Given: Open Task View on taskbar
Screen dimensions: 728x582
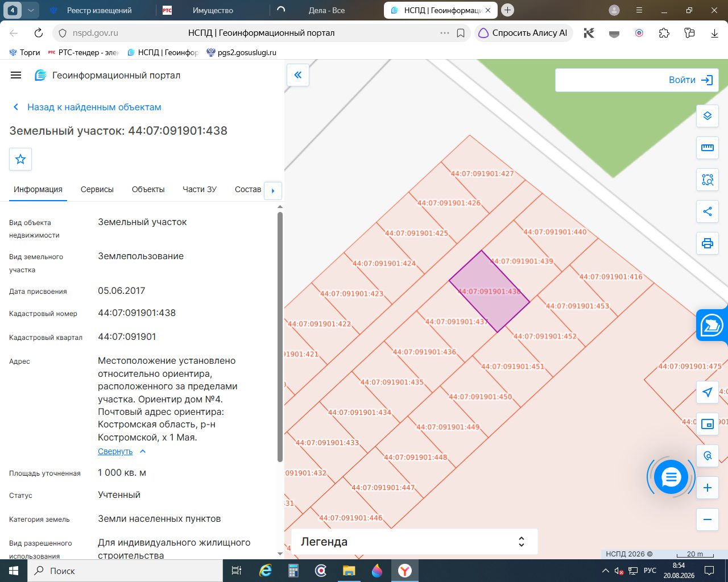Looking at the screenshot, I should point(237,571).
